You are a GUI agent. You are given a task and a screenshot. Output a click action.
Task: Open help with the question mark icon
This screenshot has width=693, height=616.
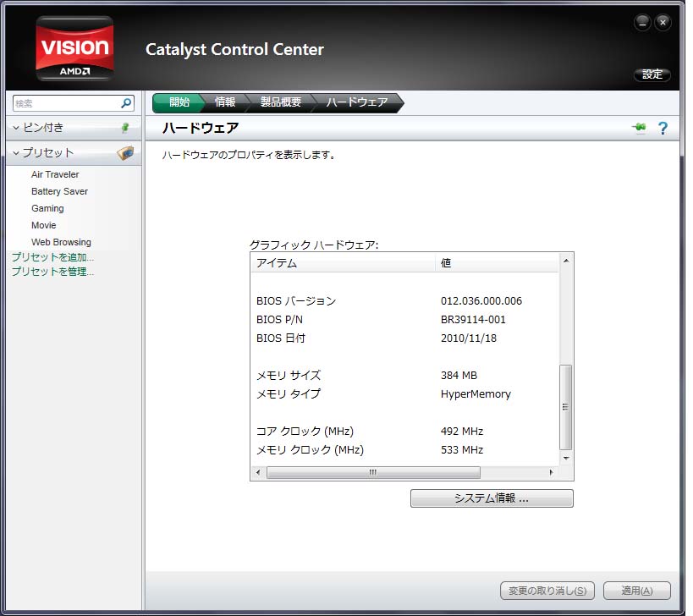click(663, 128)
